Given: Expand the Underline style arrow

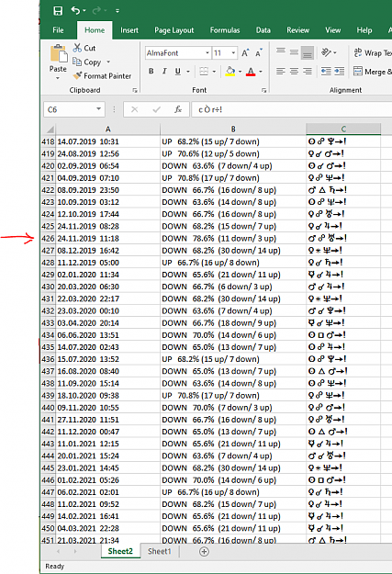Looking at the screenshot, I should click(188, 72).
